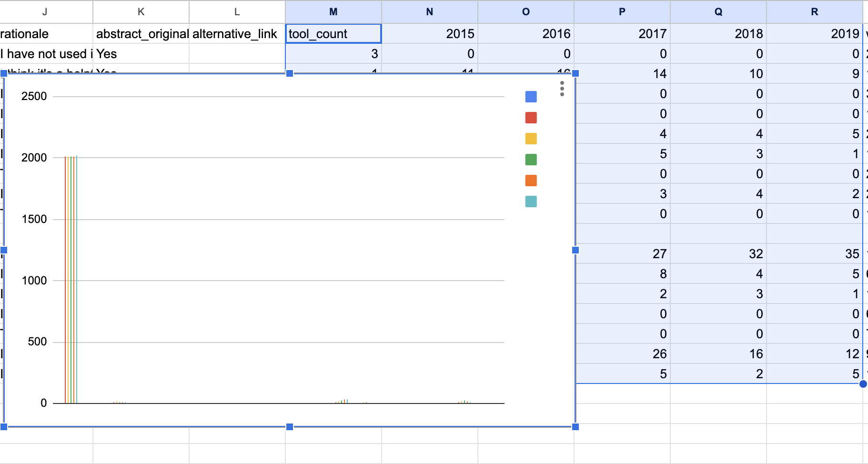Click the chart's top-middle resize handle
868x464 pixels.
(x=290, y=73)
